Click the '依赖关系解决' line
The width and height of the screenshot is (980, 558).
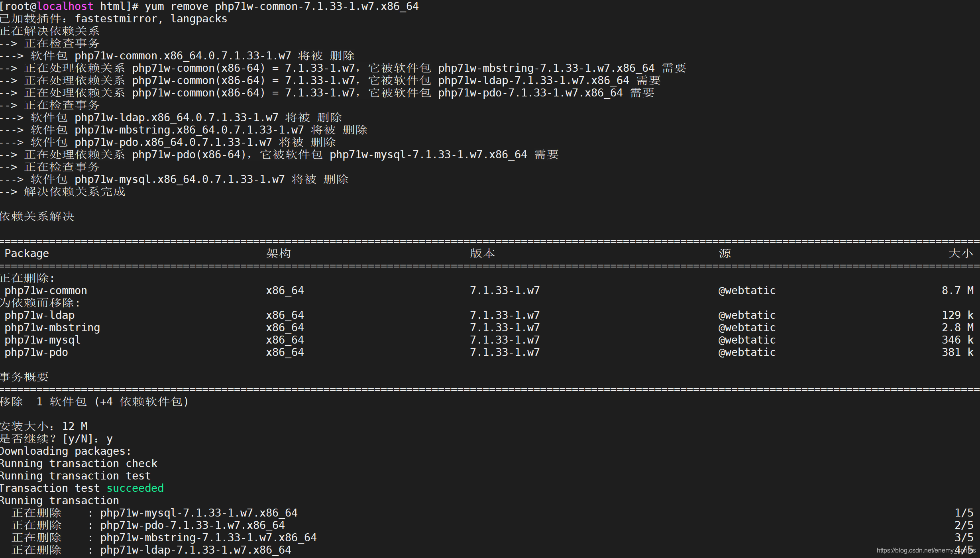tap(37, 216)
